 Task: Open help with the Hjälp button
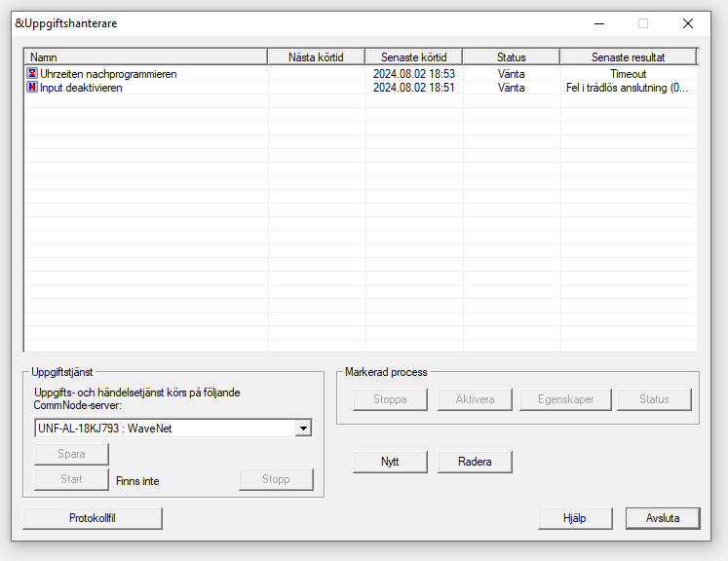click(575, 518)
